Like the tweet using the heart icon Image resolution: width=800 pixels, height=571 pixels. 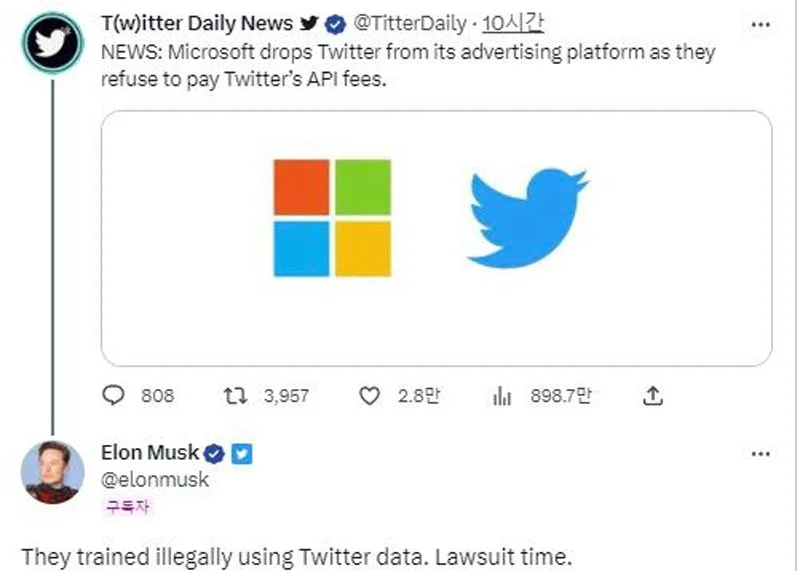(x=370, y=396)
